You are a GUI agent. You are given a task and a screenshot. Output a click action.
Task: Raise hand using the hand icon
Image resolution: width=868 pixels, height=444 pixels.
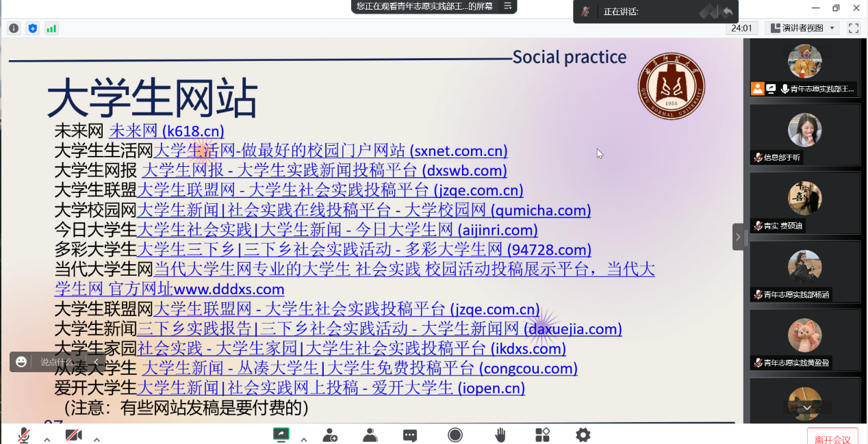click(x=500, y=435)
